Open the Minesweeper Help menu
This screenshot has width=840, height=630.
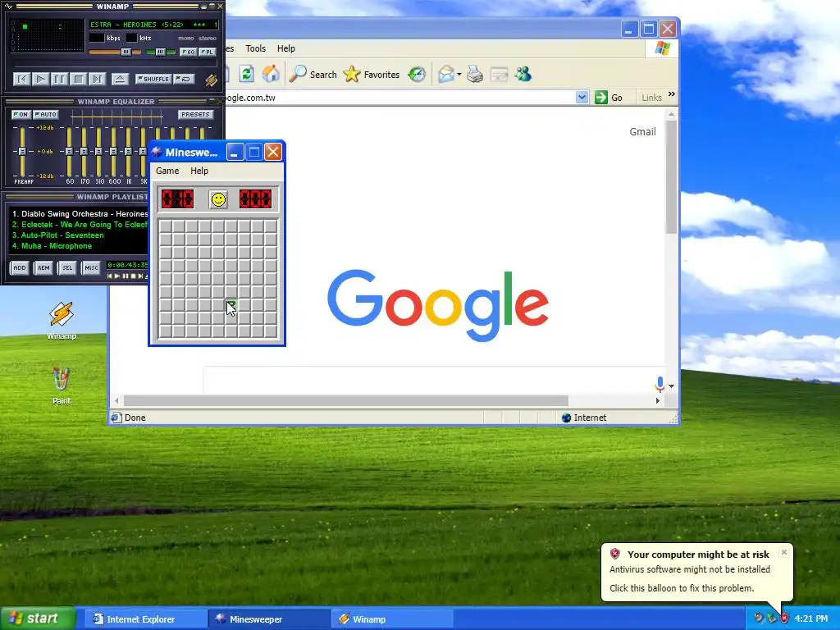(x=199, y=171)
